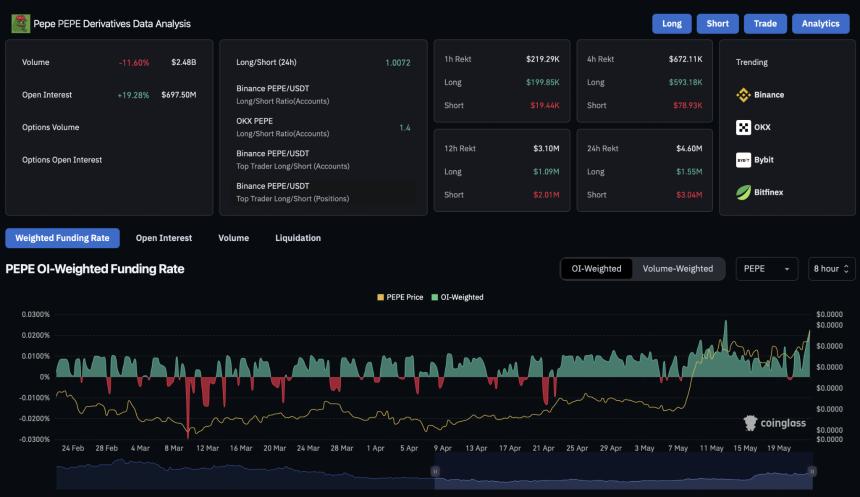
Task: Click Binance Top Trader Long/Short (Positions) row
Action: click(323, 192)
